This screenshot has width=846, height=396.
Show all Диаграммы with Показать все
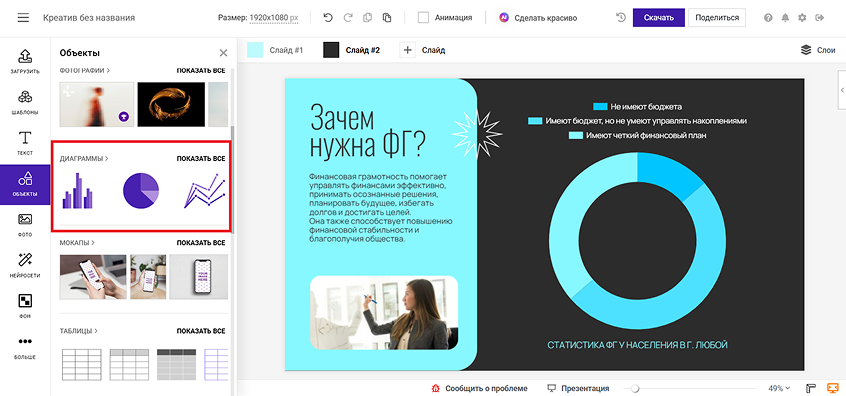(x=201, y=159)
